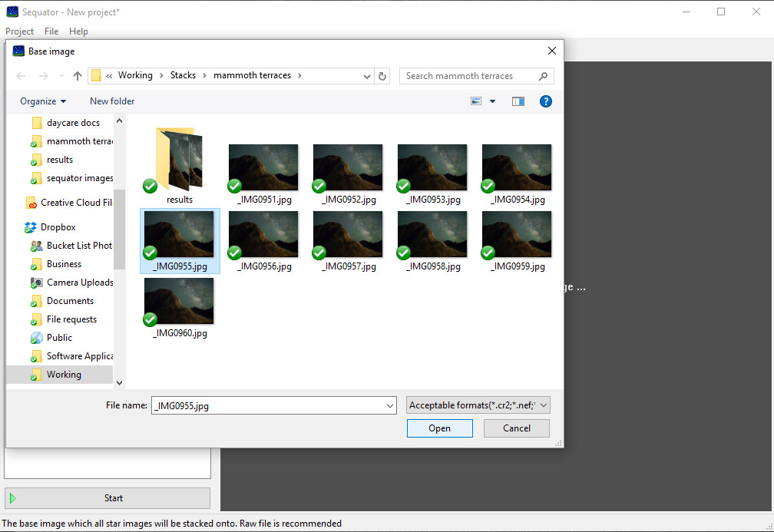Expand the address bar path dropdown
This screenshot has width=774, height=532.
[x=367, y=76]
